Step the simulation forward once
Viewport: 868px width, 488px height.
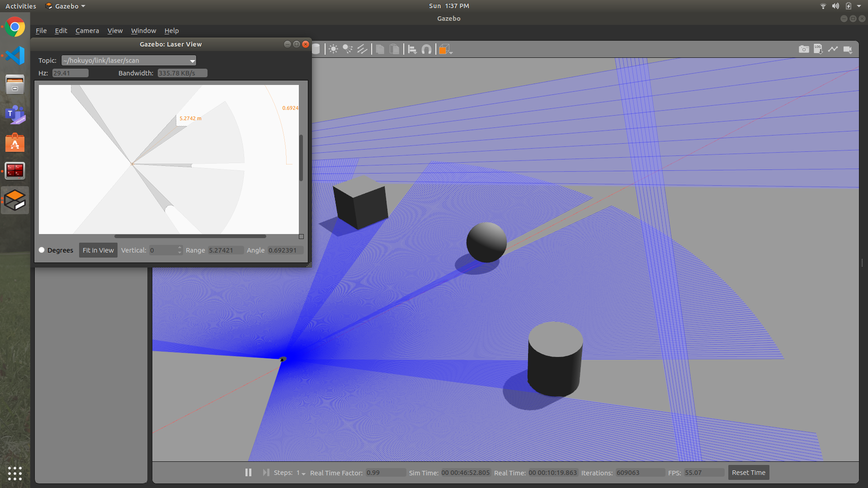[x=266, y=472]
